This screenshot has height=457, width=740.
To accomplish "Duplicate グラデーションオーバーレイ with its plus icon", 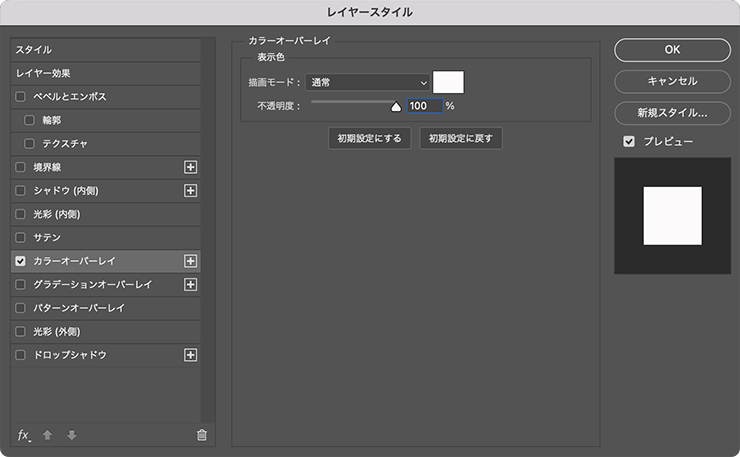I will point(190,285).
